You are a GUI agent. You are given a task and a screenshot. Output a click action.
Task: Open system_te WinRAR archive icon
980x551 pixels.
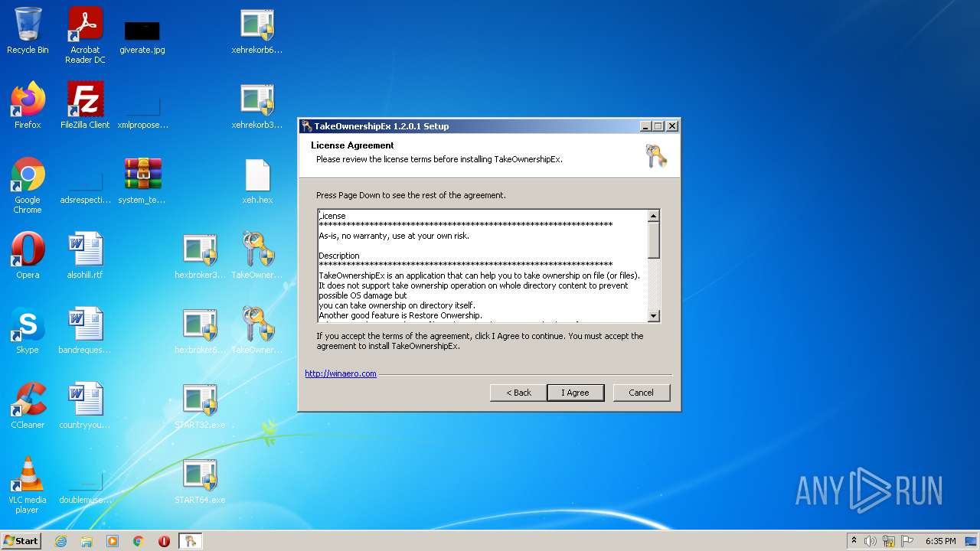click(142, 181)
